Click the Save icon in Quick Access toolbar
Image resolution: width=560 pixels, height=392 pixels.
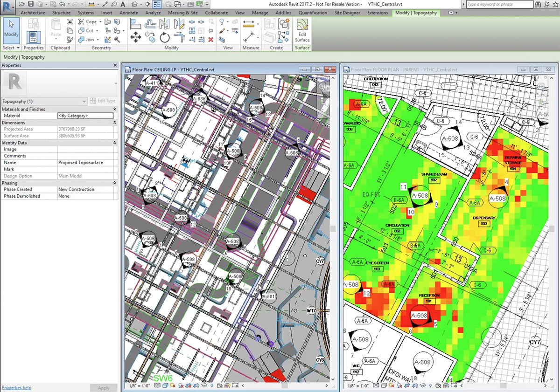click(x=30, y=4)
